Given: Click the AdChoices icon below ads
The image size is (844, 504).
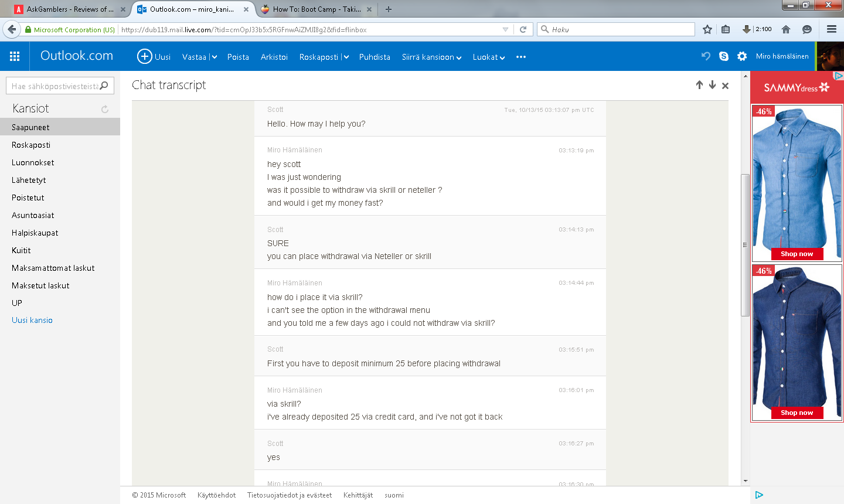Looking at the screenshot, I should click(759, 495).
